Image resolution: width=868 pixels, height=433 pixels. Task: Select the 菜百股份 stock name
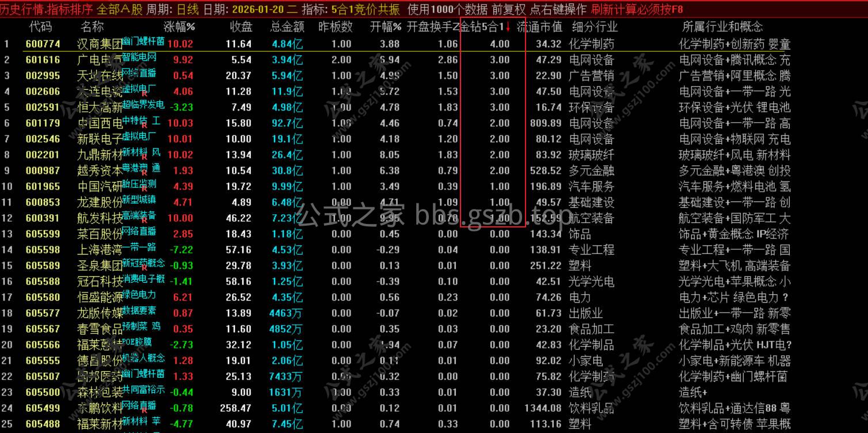pos(100,234)
